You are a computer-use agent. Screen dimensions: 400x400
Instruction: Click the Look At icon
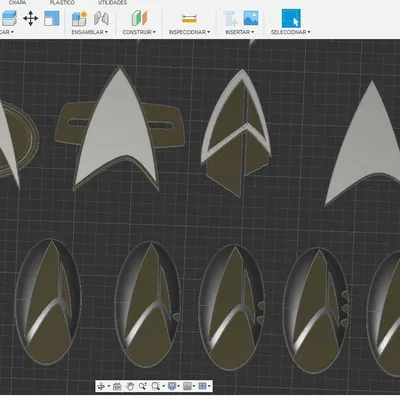coord(117,386)
